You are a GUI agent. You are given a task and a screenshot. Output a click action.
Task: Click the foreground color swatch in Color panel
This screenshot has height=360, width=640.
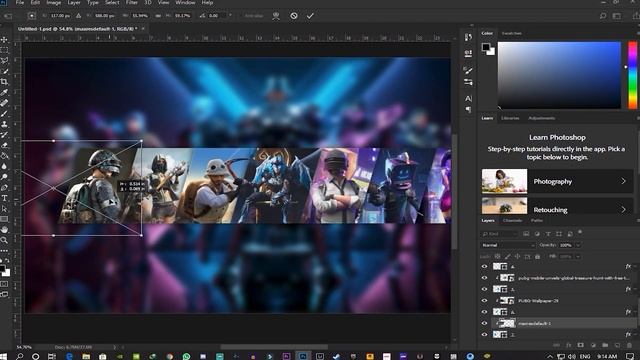tap(485, 47)
